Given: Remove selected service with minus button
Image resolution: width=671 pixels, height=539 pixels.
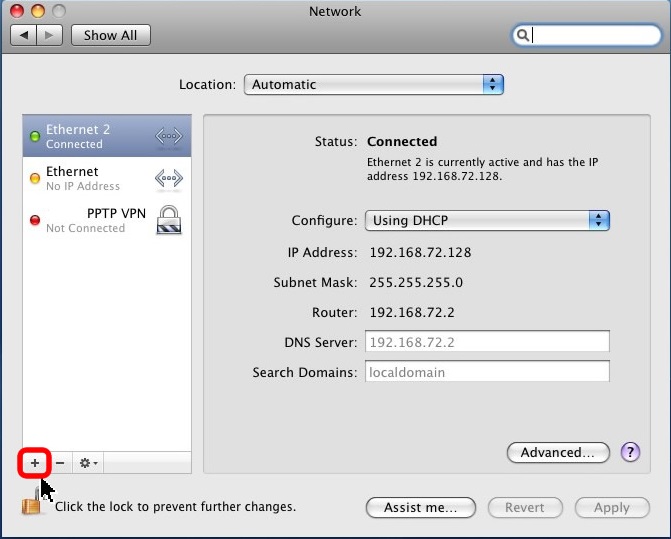Looking at the screenshot, I should point(60,463).
